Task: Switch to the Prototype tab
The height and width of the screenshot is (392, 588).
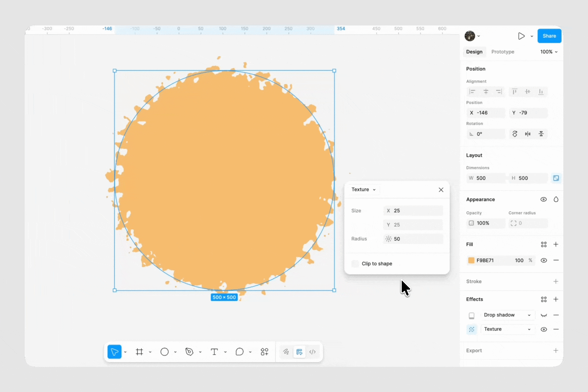Action: tap(503, 52)
